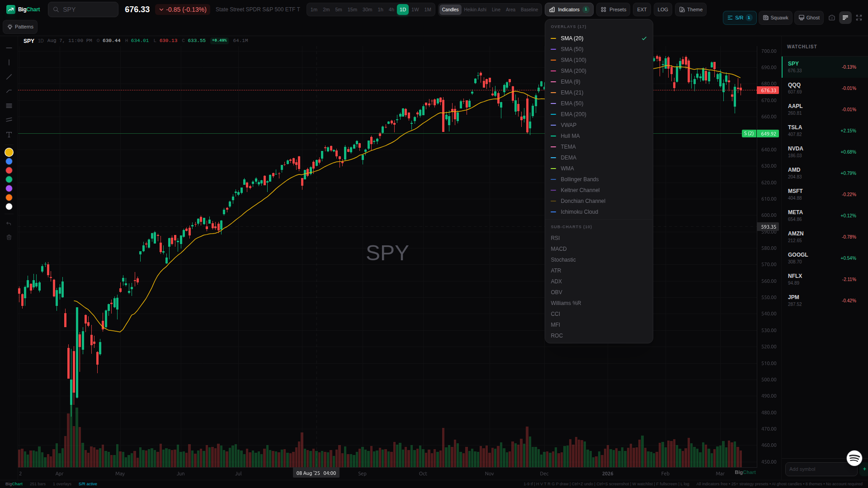
Task: Open the Presets dropdown
Action: click(613, 9)
